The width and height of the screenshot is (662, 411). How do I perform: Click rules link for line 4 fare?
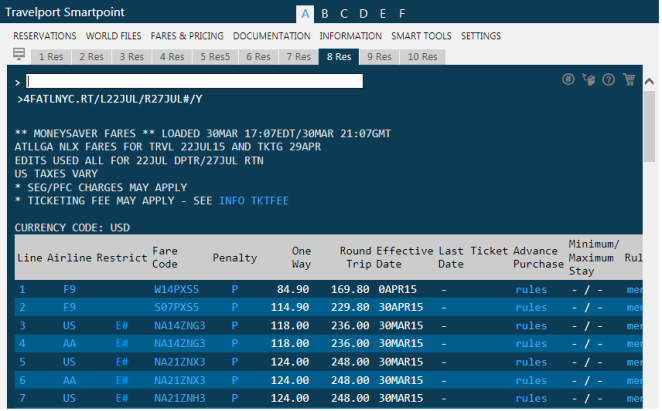click(531, 343)
